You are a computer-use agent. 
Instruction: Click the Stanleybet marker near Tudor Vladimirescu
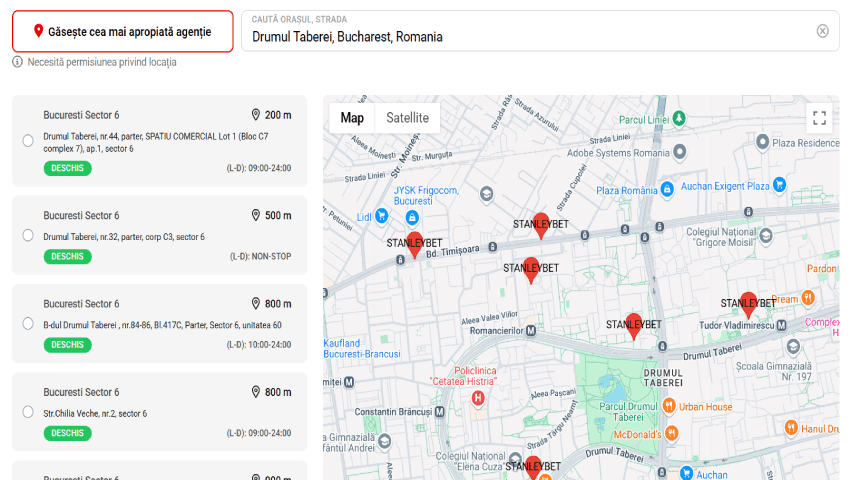coord(749,305)
